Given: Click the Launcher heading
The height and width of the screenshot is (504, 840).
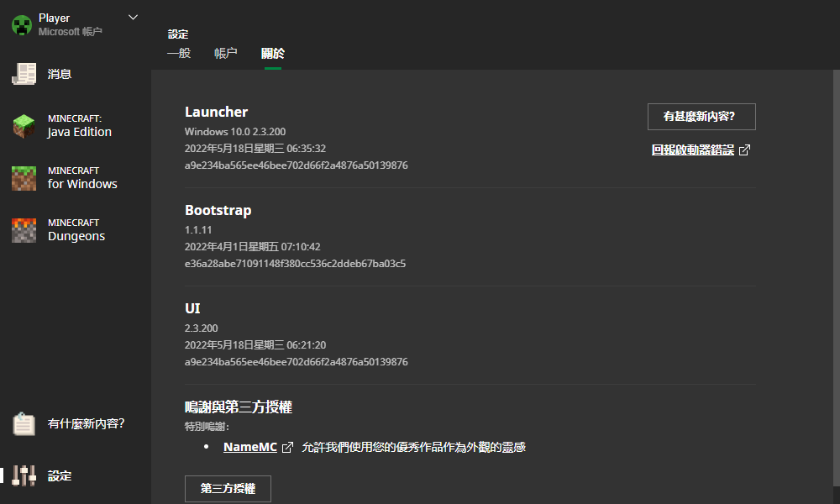Looking at the screenshot, I should coord(216,112).
